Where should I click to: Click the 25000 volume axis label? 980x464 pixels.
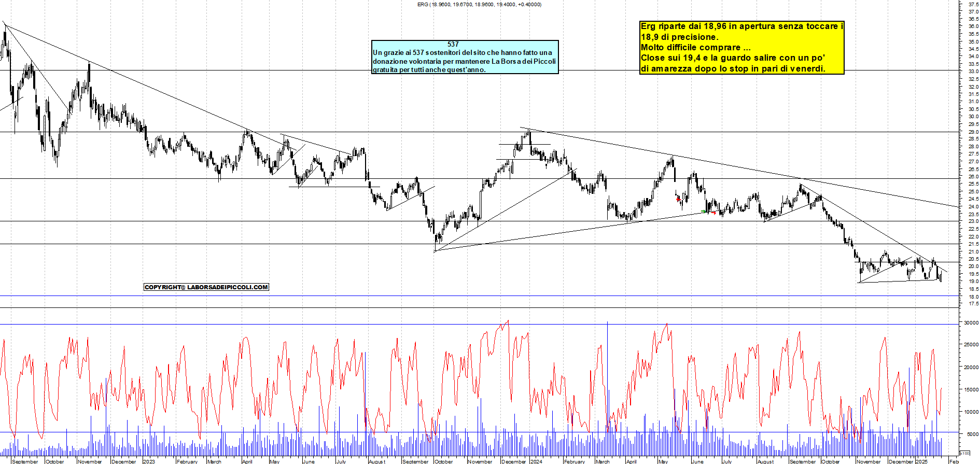pyautogui.click(x=971, y=345)
